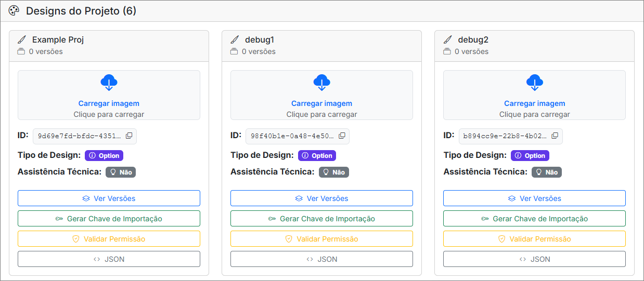Validar Permissão for debug1
Image resolution: width=644 pixels, height=281 pixels.
pos(321,239)
